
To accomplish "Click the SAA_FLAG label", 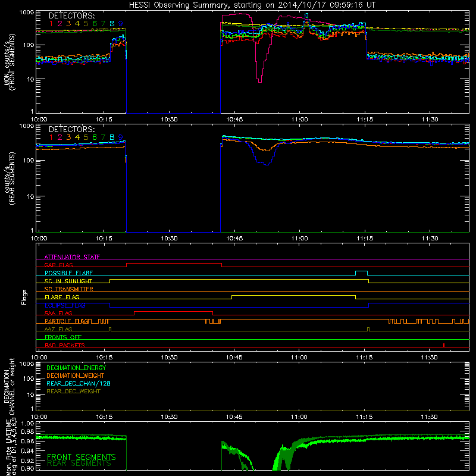I will (x=58, y=313).
